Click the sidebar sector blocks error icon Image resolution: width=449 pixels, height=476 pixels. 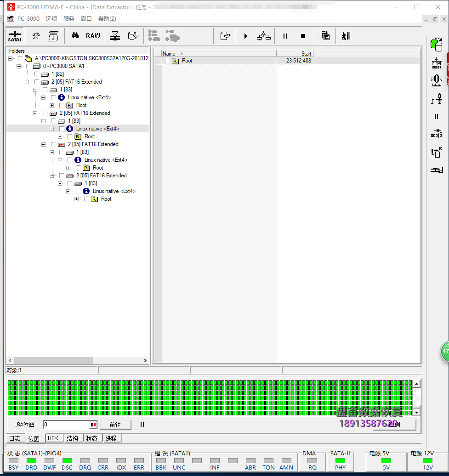click(x=437, y=134)
